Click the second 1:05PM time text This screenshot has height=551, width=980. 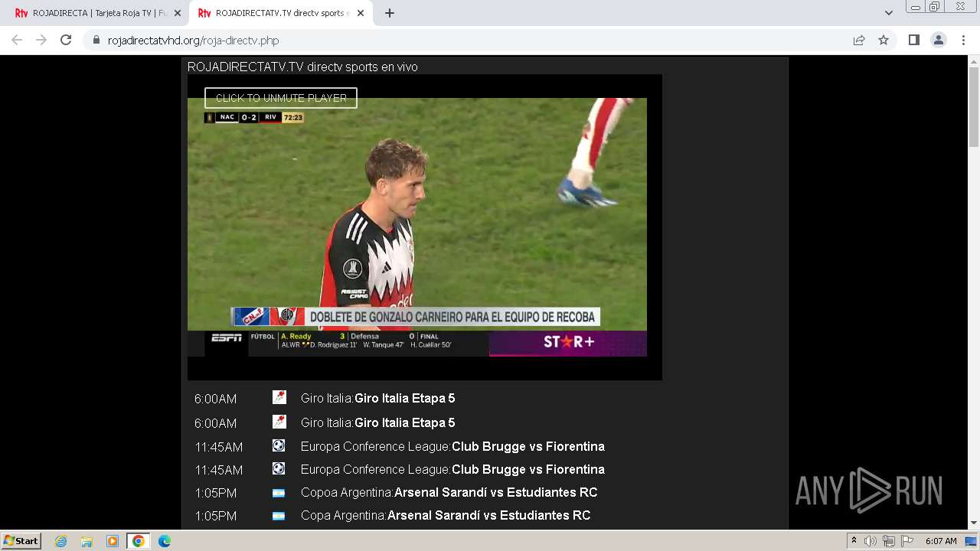click(x=215, y=516)
